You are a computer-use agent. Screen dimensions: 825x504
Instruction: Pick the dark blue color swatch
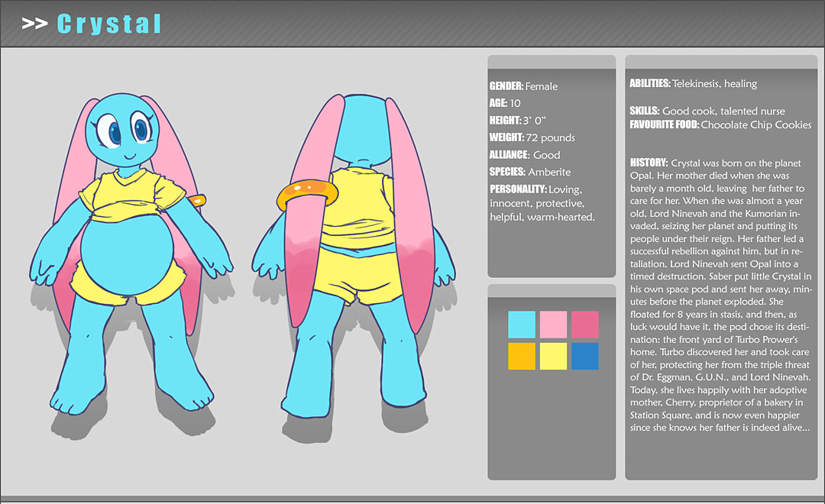coord(584,356)
